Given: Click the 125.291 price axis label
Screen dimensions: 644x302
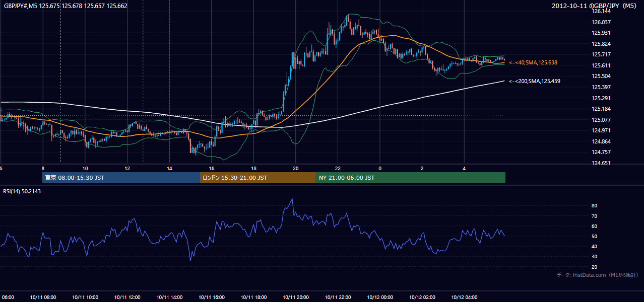Looking at the screenshot, I should [x=602, y=98].
